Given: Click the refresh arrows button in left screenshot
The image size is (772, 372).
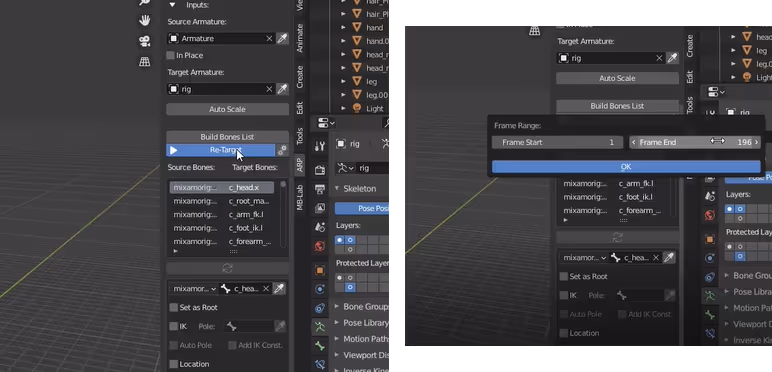Looking at the screenshot, I should (227, 268).
